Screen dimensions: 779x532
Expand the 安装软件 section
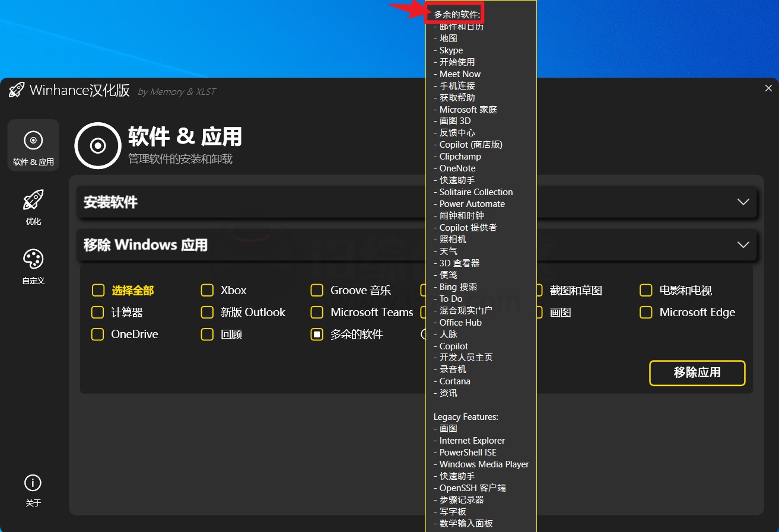[743, 202]
